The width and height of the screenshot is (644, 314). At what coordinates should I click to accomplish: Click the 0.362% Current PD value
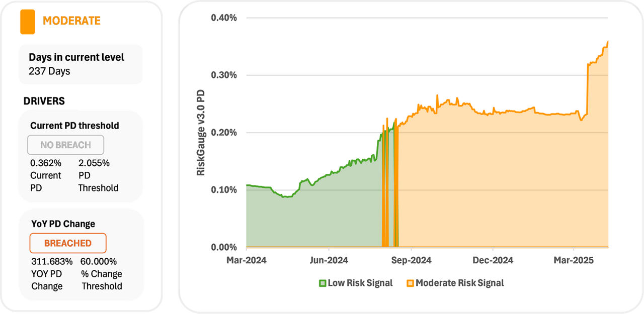[x=45, y=163]
